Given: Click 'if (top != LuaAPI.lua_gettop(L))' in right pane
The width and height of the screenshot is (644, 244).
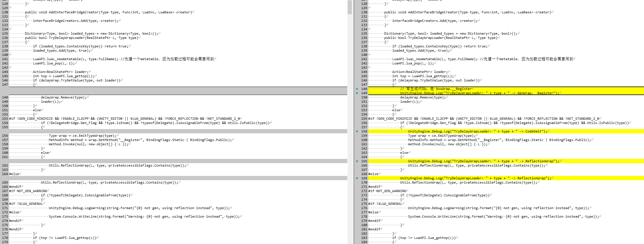Looking at the screenshot, I should tap(424, 238).
